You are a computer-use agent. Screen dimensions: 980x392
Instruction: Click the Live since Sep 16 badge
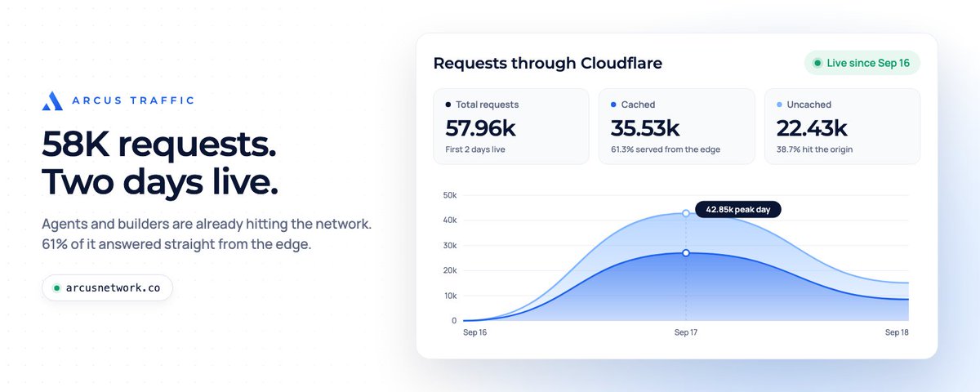click(862, 63)
